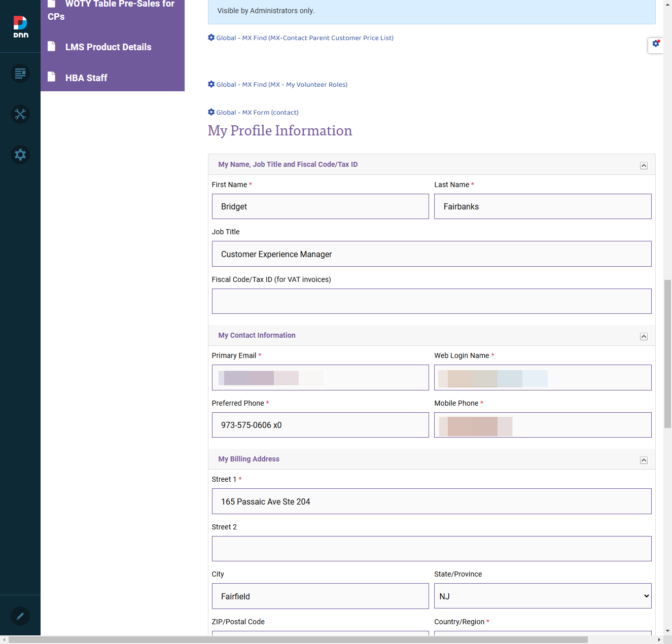
Task: Click the gear beside My Volunteer Roles module
Action: [x=211, y=84]
